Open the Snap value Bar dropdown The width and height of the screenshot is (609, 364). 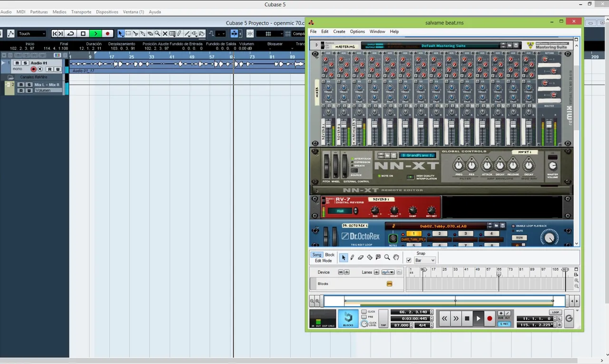(425, 260)
